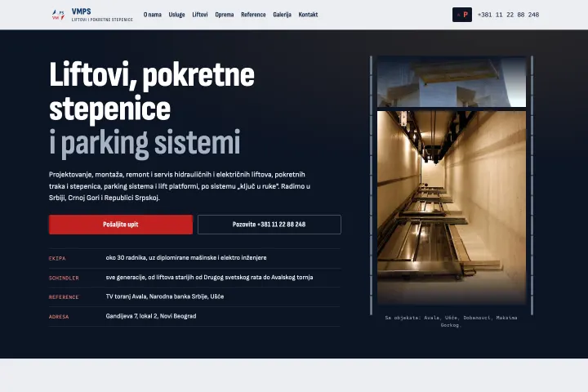Click the red REFERENCE row label
Image resolution: width=588 pixels, height=392 pixels.
tap(64, 297)
